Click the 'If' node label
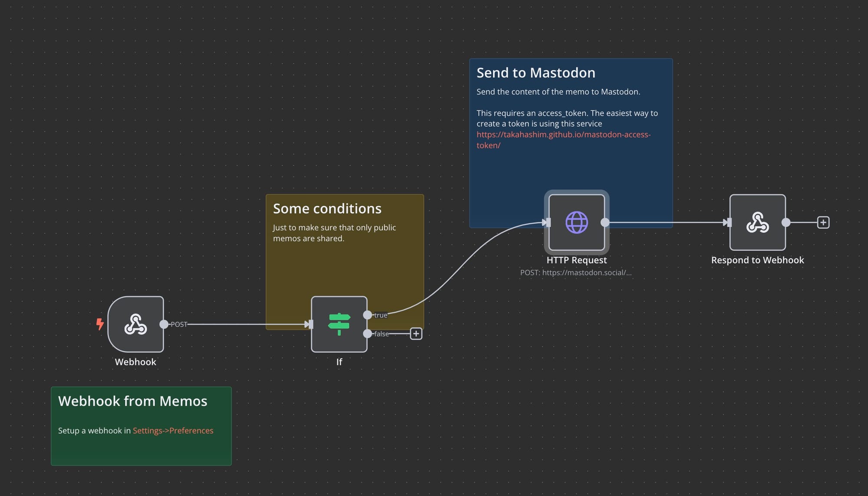868x496 pixels. pyautogui.click(x=339, y=362)
